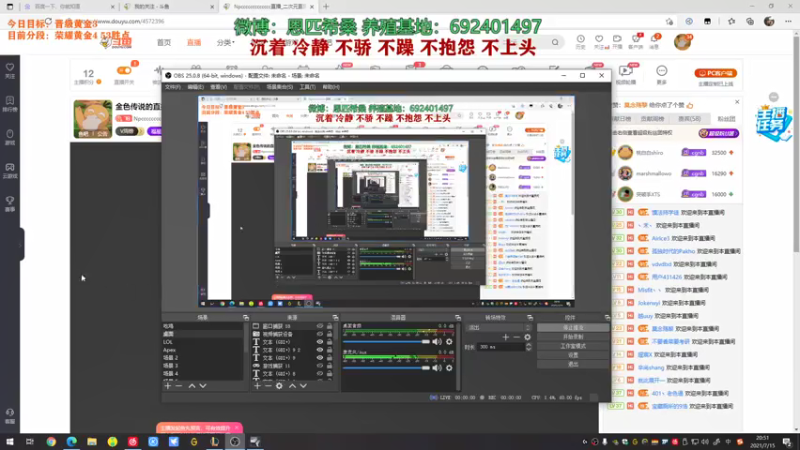The width and height of the screenshot is (800, 450).
Task: Adjust microphone volume slider
Action: point(386,368)
